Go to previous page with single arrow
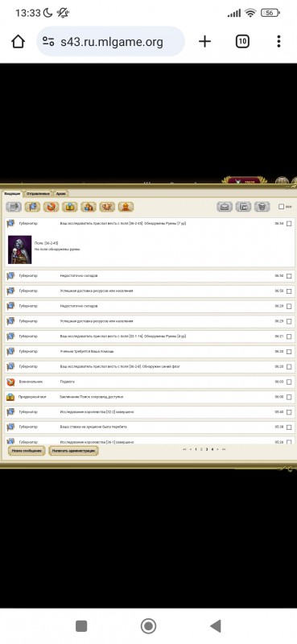The height and width of the screenshot is (644, 297). (x=190, y=450)
